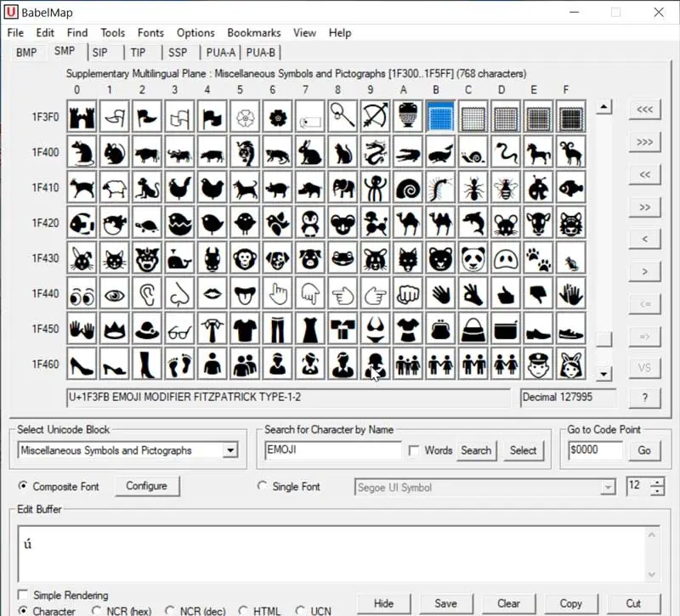
Task: Select the paw prints emoji
Action: [538, 258]
